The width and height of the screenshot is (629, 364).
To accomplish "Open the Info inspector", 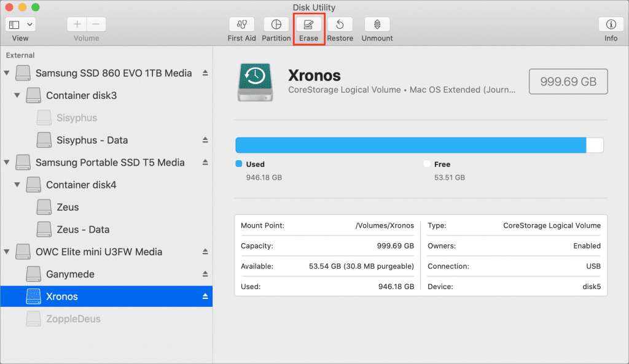I will click(x=611, y=25).
